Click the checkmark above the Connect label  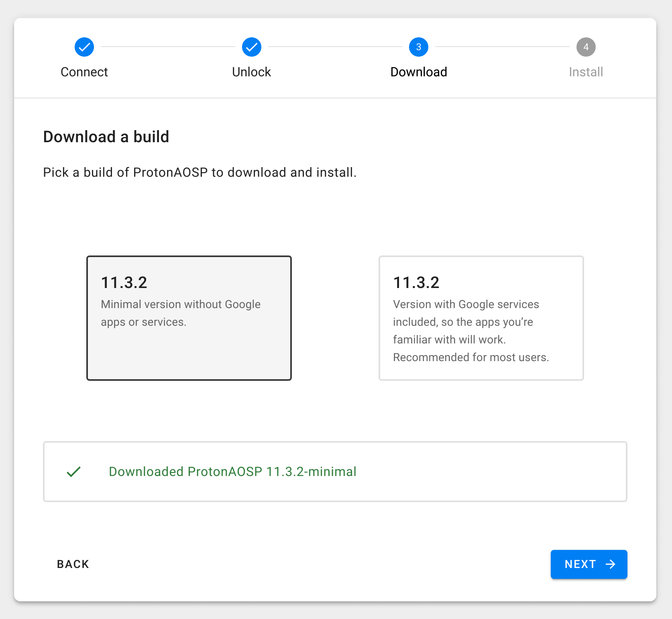[x=84, y=47]
